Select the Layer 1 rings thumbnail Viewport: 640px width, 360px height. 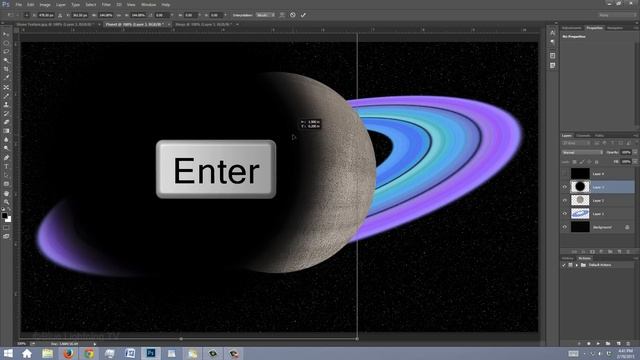point(580,213)
